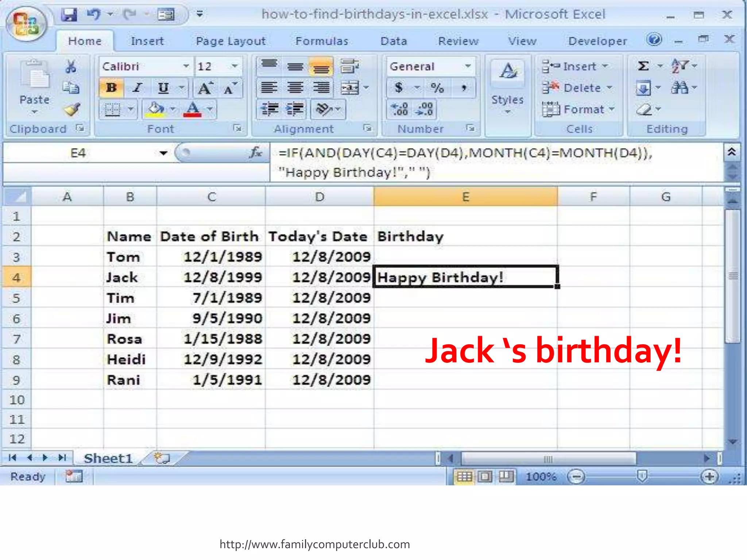Save the workbook with the floppy icon

[x=69, y=15]
